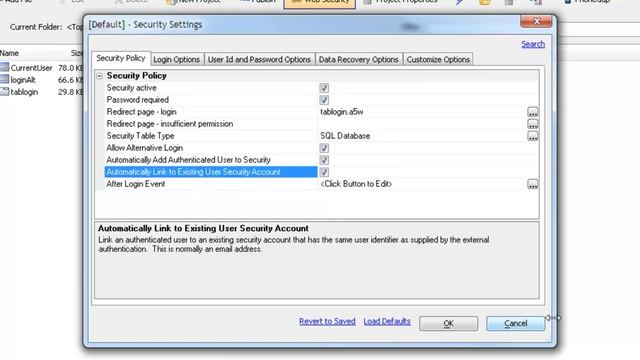Click the SQL Database value

345,136
